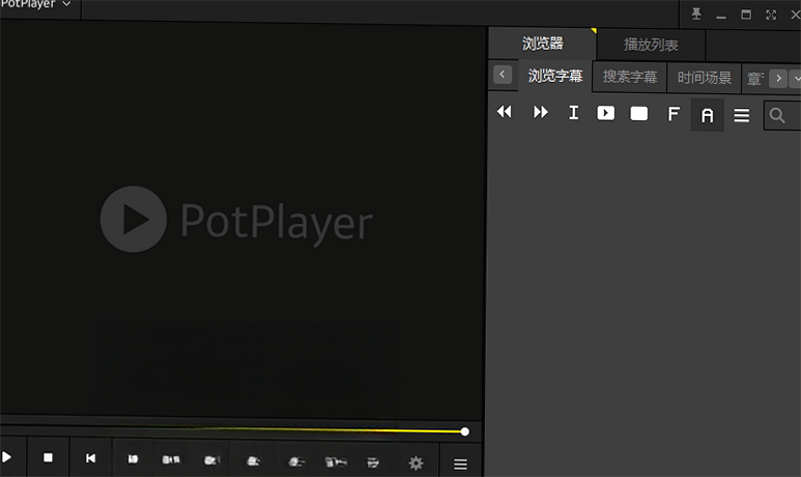The width and height of the screenshot is (801, 477).
Task: Expand the sub-tab list dropdown arrow
Action: click(x=796, y=79)
